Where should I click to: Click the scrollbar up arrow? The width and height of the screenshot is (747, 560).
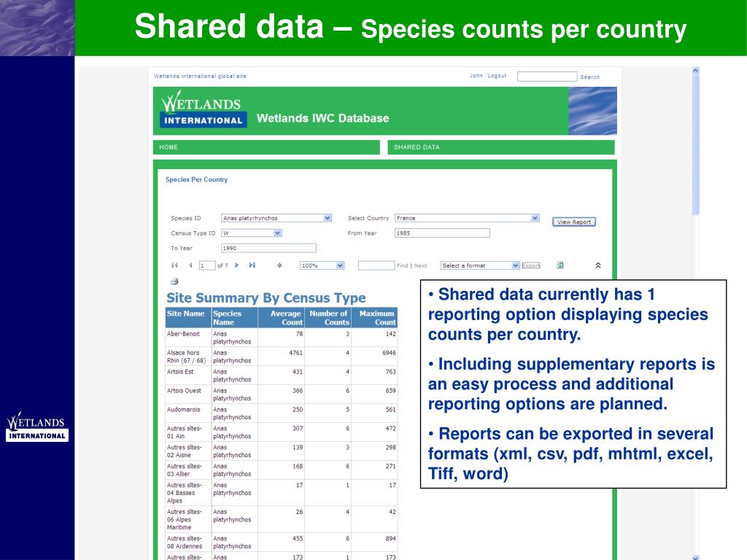point(695,71)
